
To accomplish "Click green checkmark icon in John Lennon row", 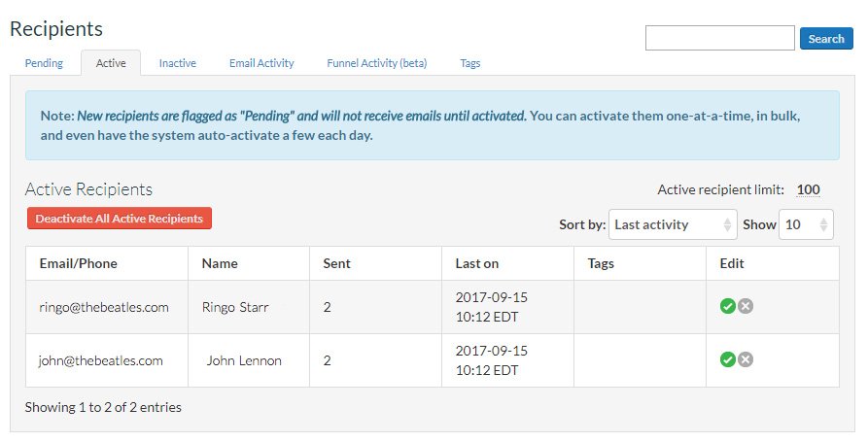I will point(727,360).
